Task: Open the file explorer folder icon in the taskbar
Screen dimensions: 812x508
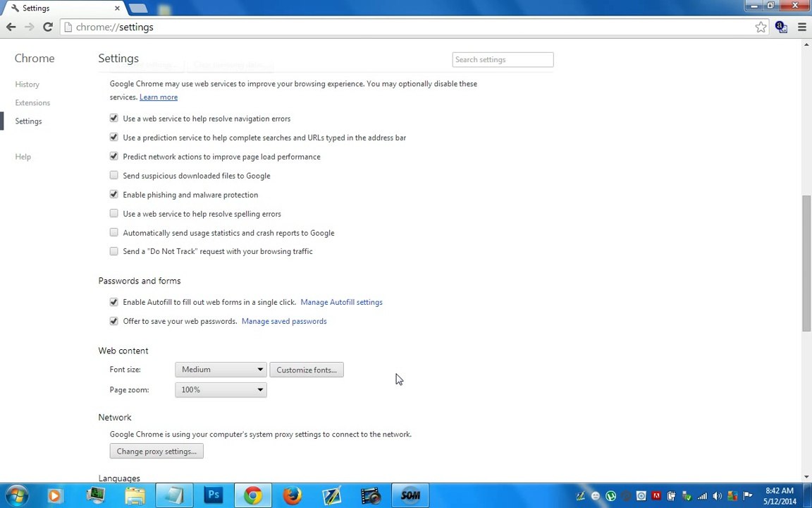Action: pos(135,495)
